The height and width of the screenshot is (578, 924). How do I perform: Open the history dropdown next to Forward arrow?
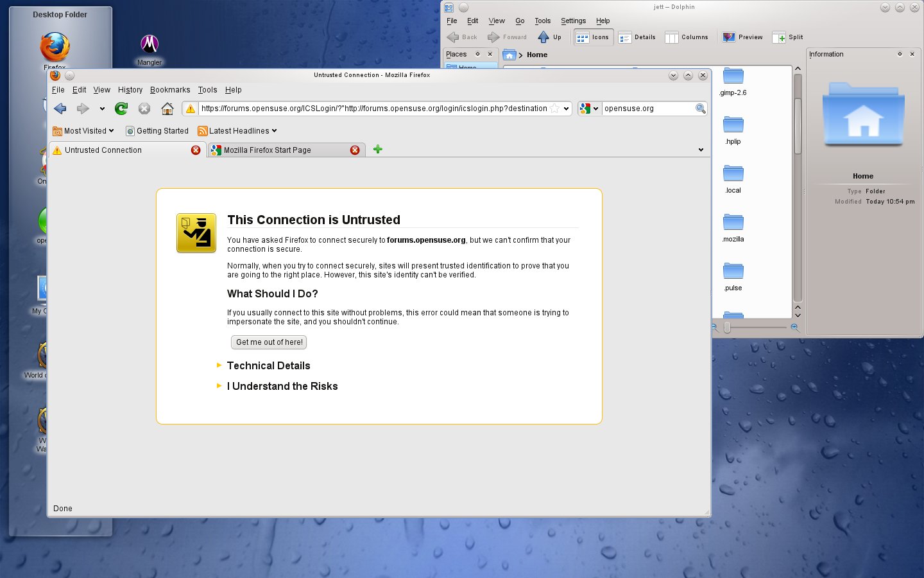[x=102, y=109]
